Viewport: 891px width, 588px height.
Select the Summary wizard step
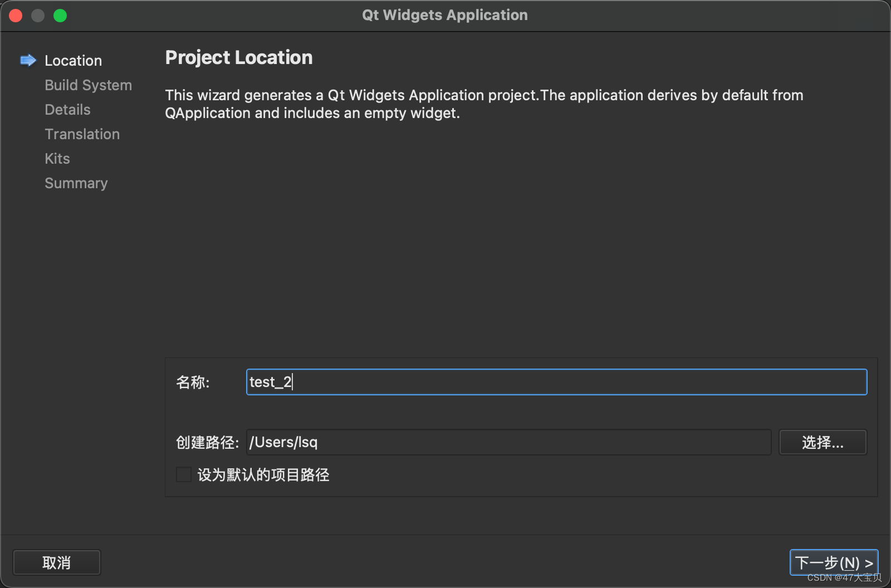[x=76, y=183]
